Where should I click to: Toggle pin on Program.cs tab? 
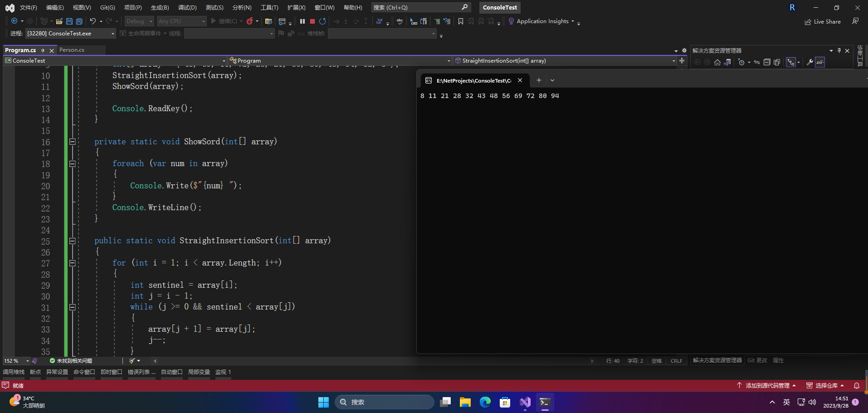tap(43, 50)
